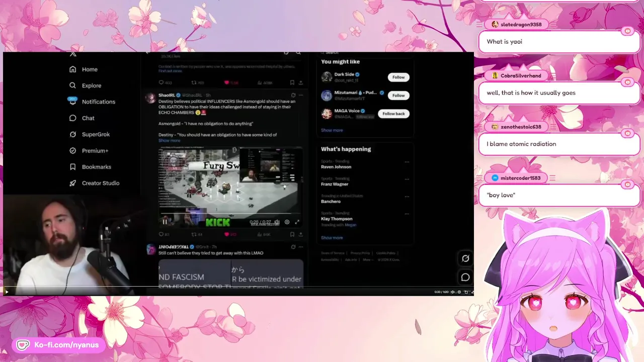The image size is (644, 362).
Task: Click the Home house icon
Action: click(x=73, y=69)
